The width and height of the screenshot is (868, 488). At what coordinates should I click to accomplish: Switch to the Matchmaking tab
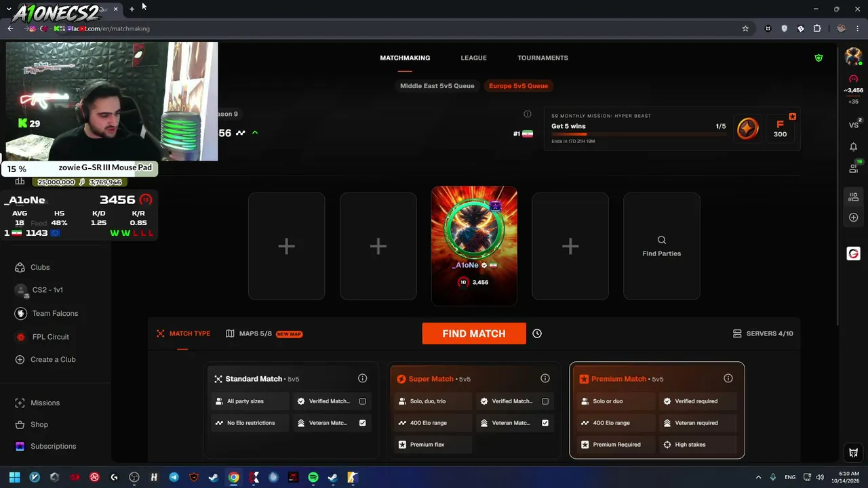(405, 58)
